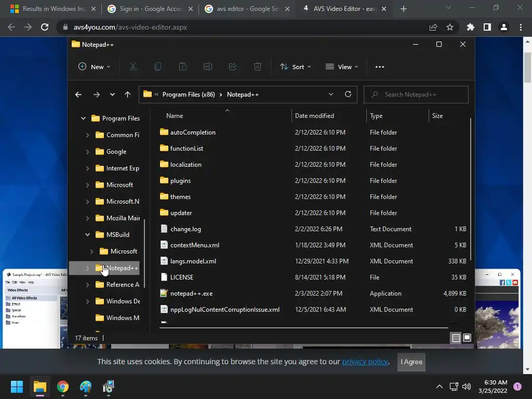Viewport: 532px width, 399px height.
Task: Switch to large thumbnails view icon
Action: point(467,338)
